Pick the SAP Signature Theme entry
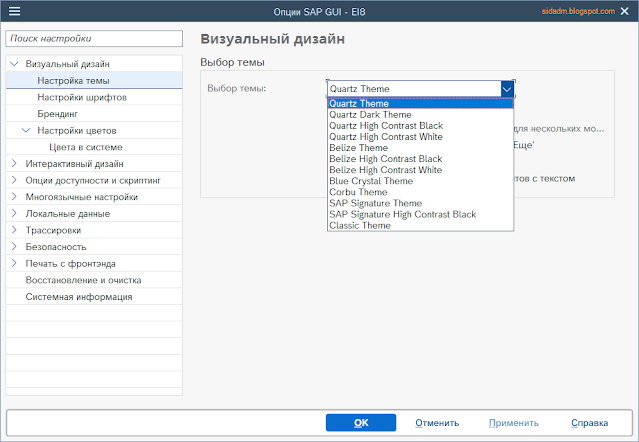 pyautogui.click(x=420, y=203)
